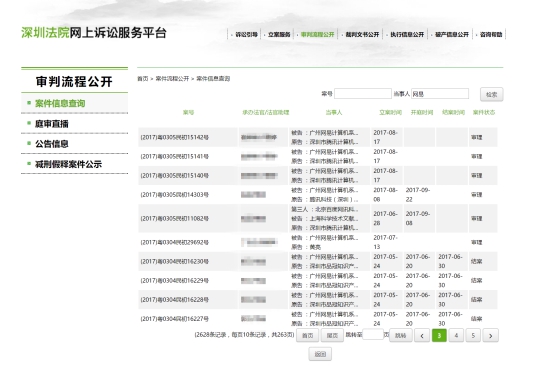554x366 pixels.
Task: Go to page 5
Action: [473, 336]
